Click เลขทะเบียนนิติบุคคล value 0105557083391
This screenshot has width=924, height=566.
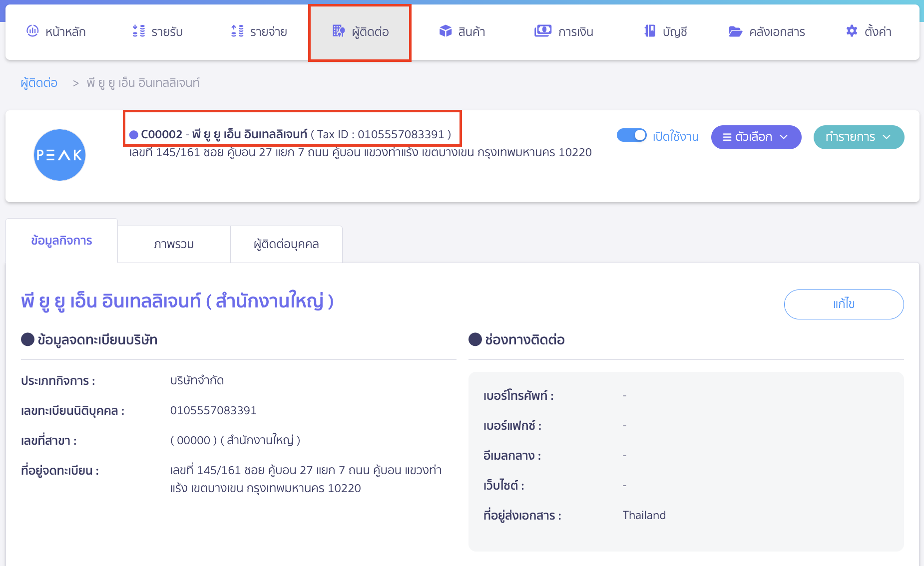[x=213, y=410]
